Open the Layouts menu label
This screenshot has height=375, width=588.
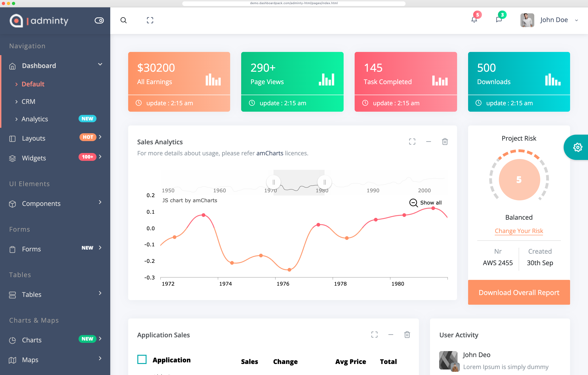(34, 138)
